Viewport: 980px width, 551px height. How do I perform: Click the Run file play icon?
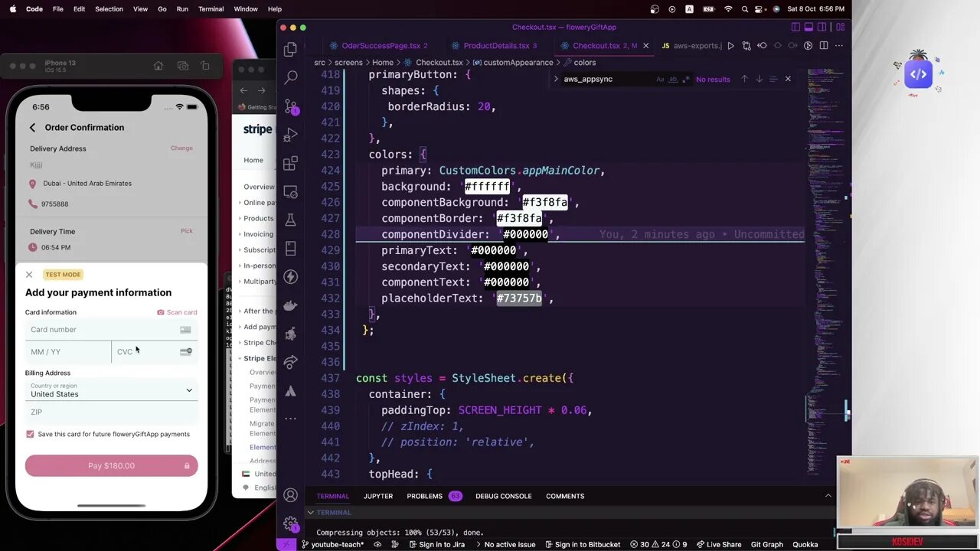(730, 46)
